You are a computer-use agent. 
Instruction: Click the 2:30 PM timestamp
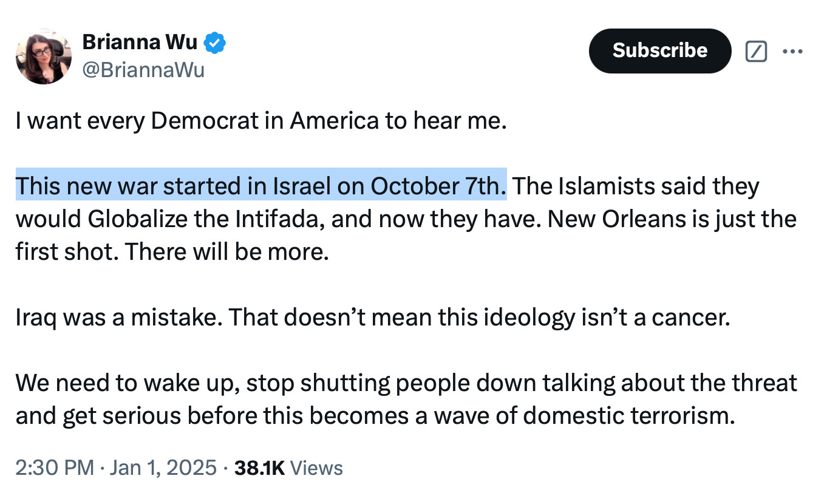pos(55,468)
